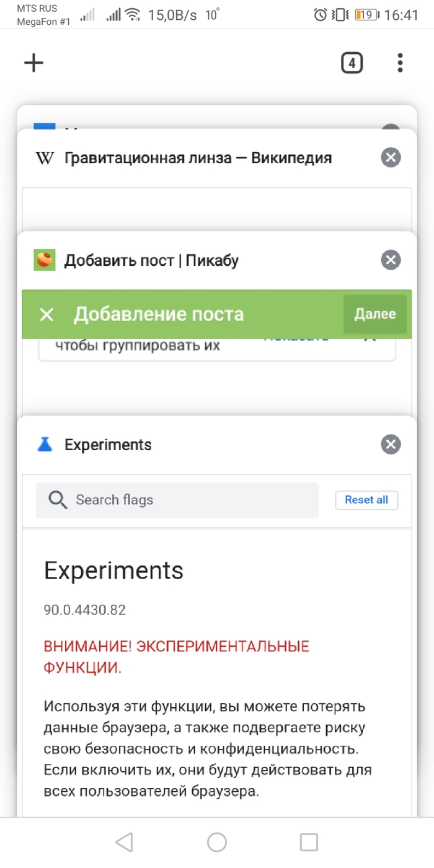The image size is (434, 868).
Task: Click the search magnifier icon
Action: pos(58,500)
